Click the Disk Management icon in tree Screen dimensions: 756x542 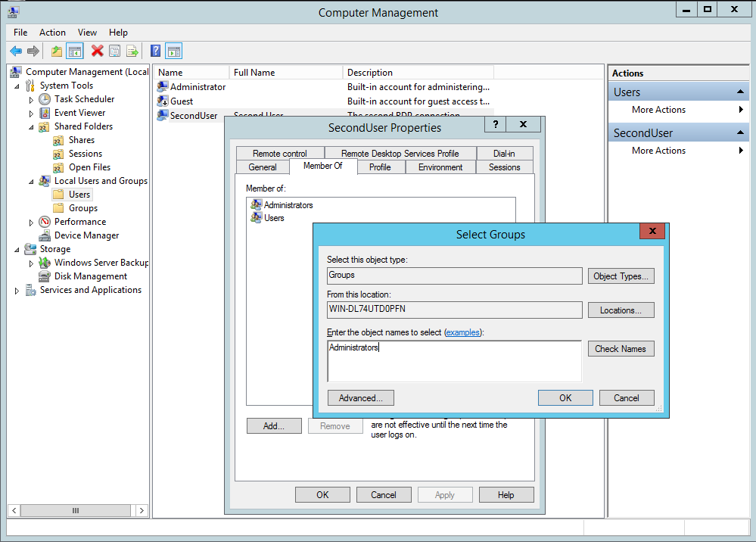coord(45,276)
